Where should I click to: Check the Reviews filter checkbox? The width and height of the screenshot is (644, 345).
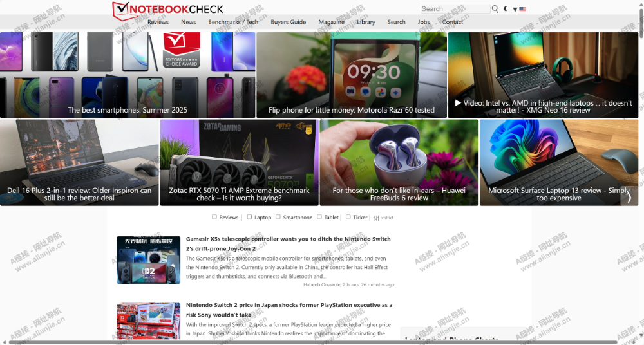tap(214, 217)
